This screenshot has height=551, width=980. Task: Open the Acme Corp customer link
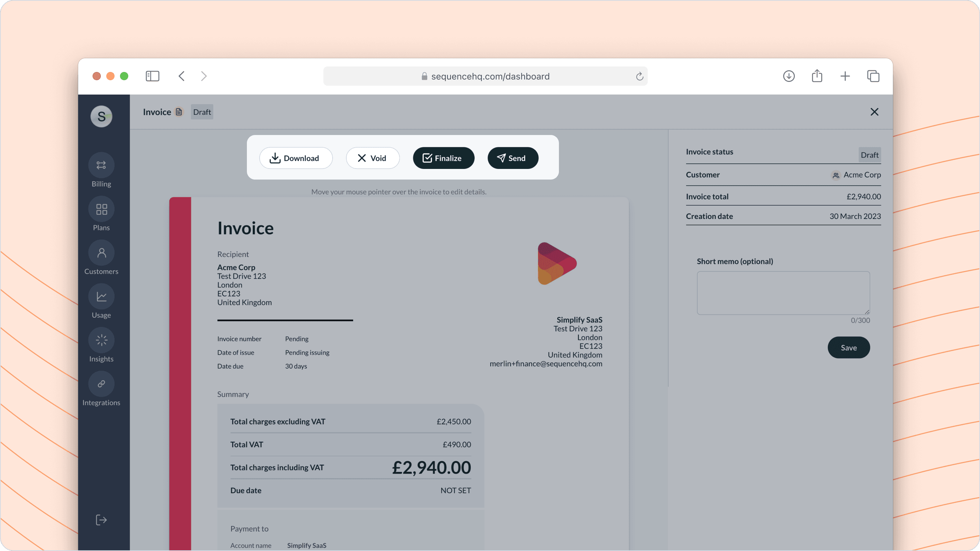861,175
